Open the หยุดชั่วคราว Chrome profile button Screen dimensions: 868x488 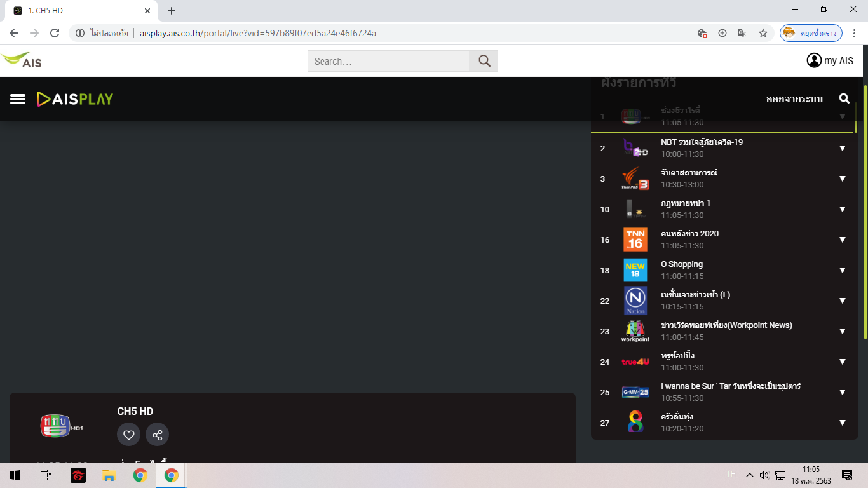coord(811,33)
